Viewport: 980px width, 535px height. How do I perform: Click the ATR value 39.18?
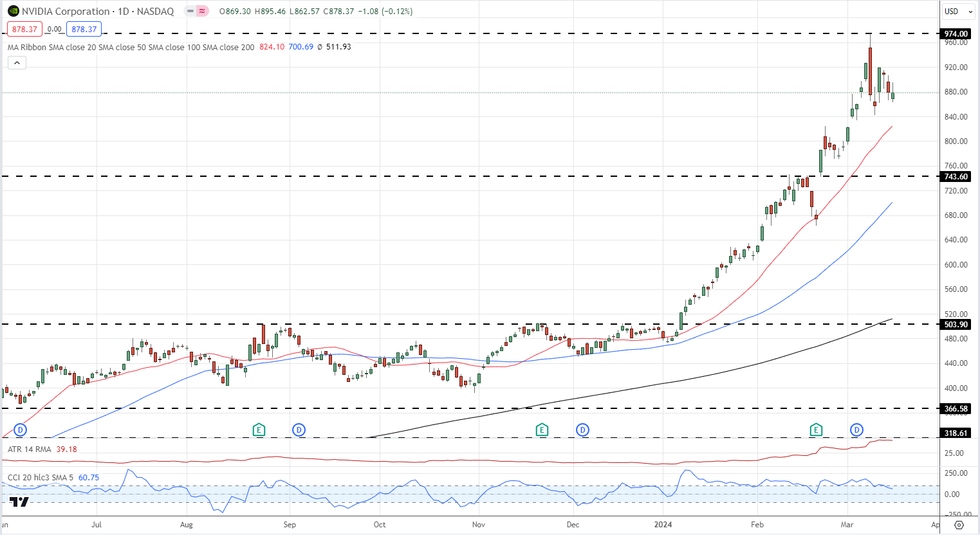click(x=66, y=449)
